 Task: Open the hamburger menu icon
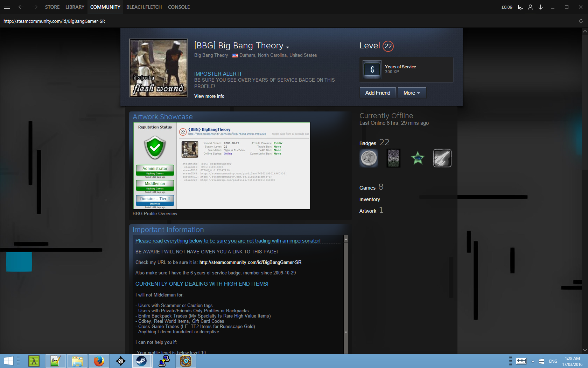(x=7, y=7)
